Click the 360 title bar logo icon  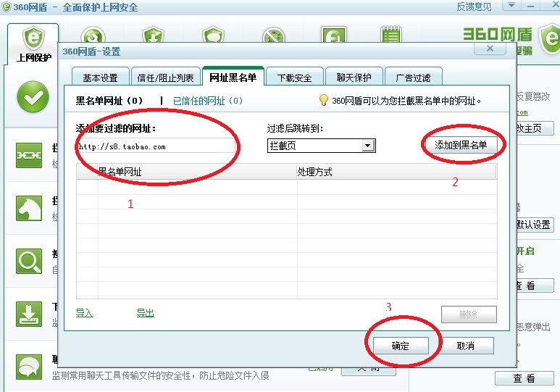[7, 7]
